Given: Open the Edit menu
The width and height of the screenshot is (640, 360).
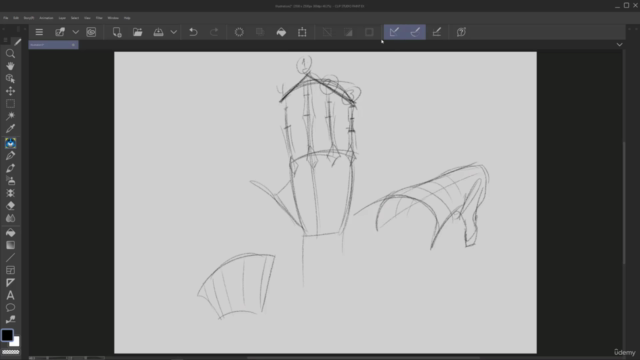Looking at the screenshot, I should click(x=16, y=18).
